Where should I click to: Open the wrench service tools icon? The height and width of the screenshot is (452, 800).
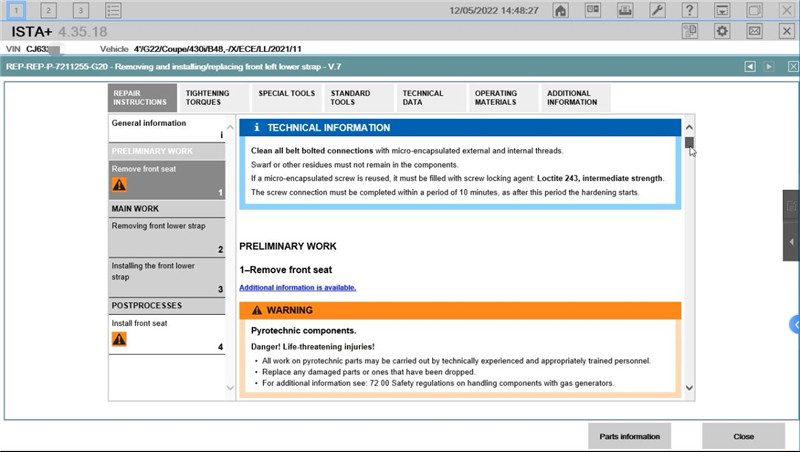[x=657, y=10]
